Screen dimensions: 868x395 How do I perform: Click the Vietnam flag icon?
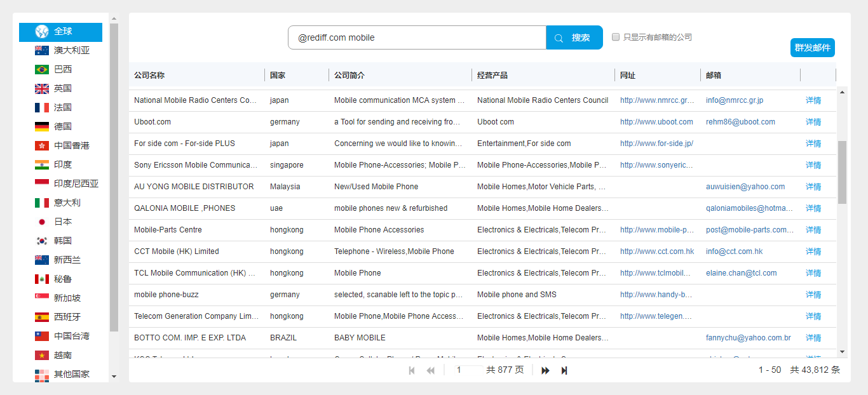42,355
